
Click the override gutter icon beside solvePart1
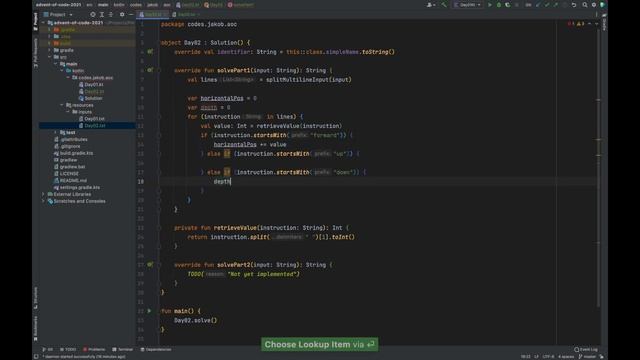[x=150, y=70]
